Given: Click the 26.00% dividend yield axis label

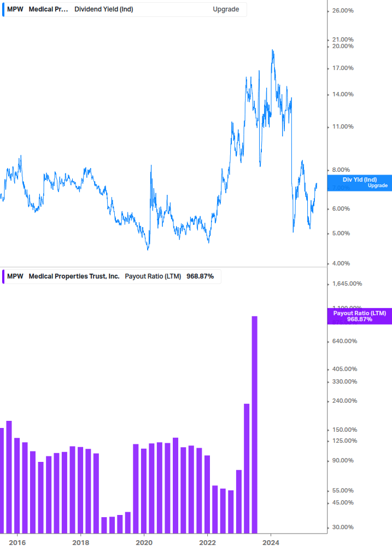Looking at the screenshot, I should point(343,10).
